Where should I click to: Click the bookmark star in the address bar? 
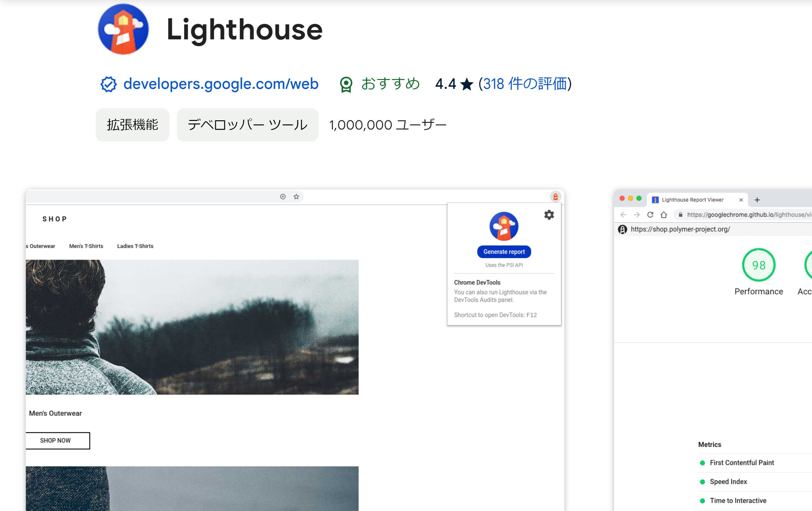click(x=296, y=197)
